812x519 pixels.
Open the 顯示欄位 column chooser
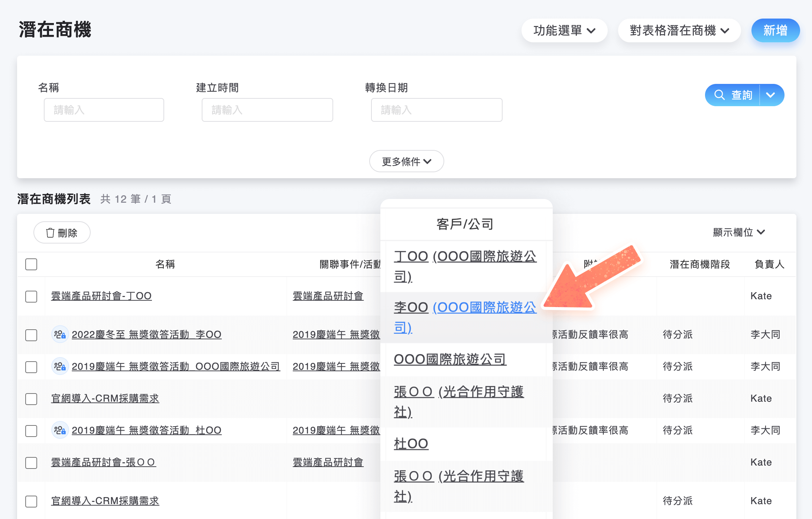pos(738,232)
